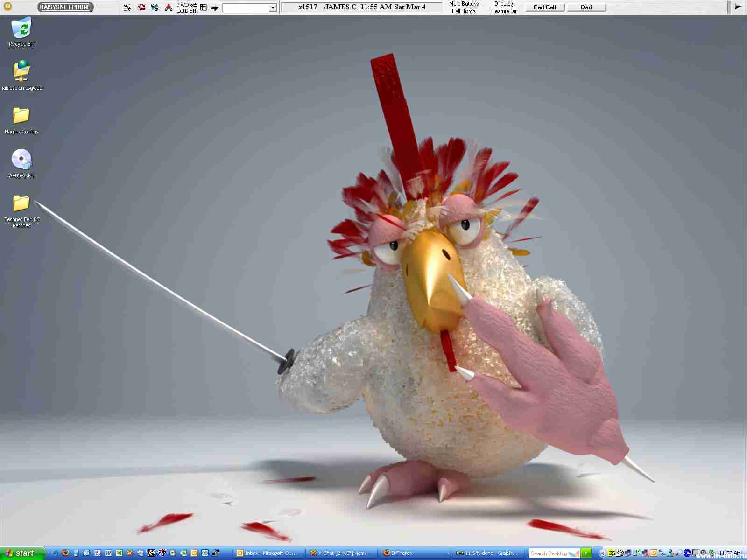Open the jamesc on csgweb shortcut
The height and width of the screenshot is (560, 747).
[21, 75]
